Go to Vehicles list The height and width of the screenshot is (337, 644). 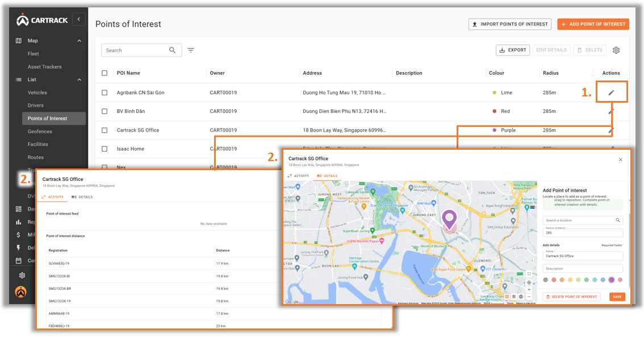[37, 93]
